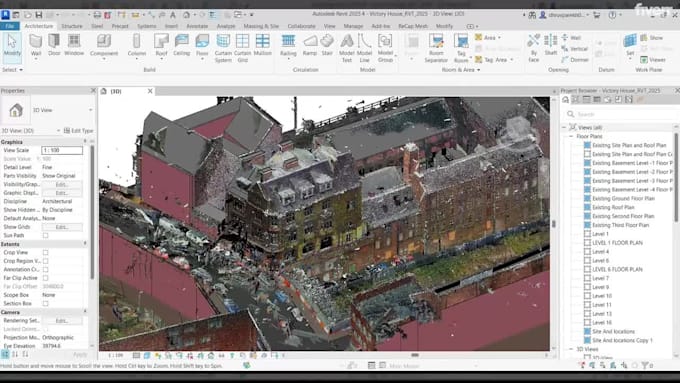Close the {3D} view tab
The width and height of the screenshot is (680, 383).
coord(150,91)
